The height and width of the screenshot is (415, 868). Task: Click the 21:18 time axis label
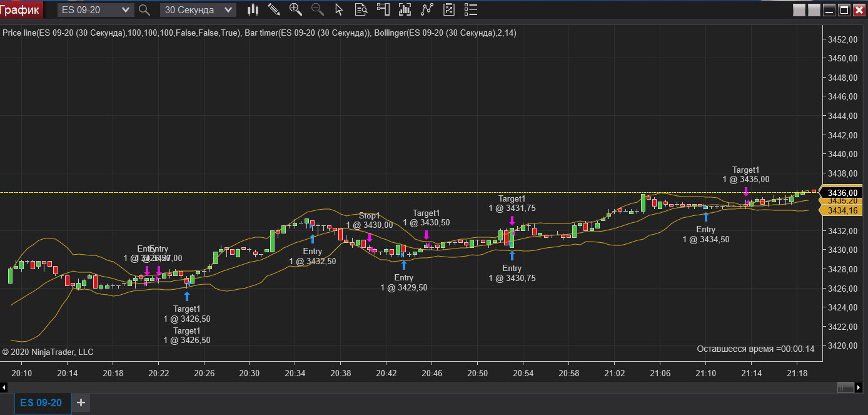coord(797,373)
